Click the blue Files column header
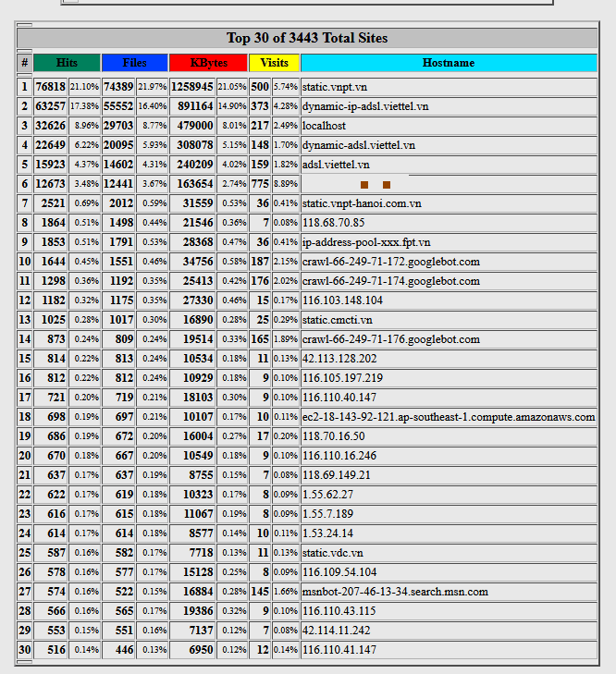Viewport: 616px width, 674px height. click(134, 63)
